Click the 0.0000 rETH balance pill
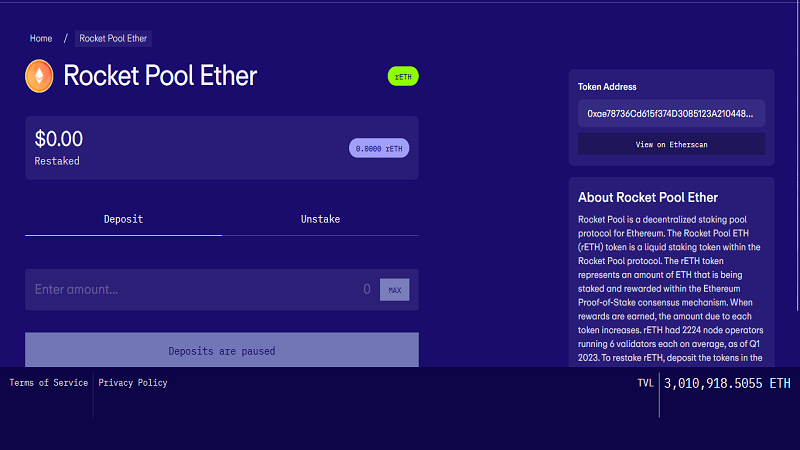The height and width of the screenshot is (450, 800). (x=379, y=148)
